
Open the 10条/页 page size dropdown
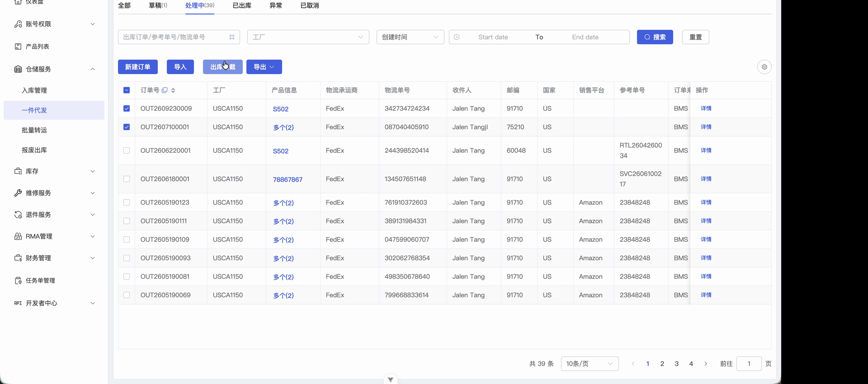590,364
